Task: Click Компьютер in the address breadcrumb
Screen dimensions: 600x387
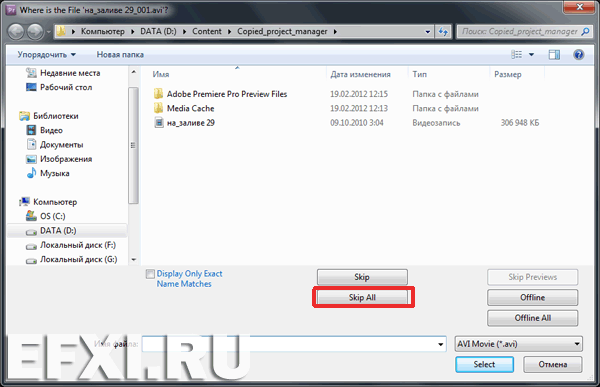Action: point(103,32)
